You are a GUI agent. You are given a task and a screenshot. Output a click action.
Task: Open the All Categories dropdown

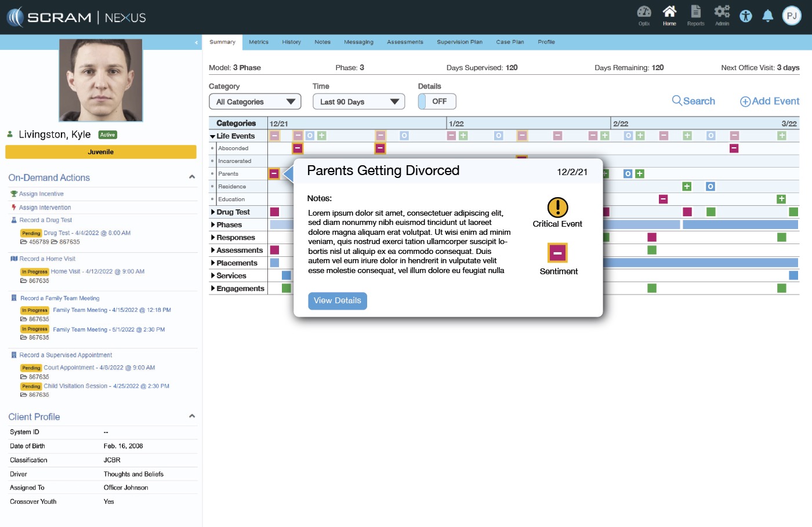pyautogui.click(x=255, y=102)
